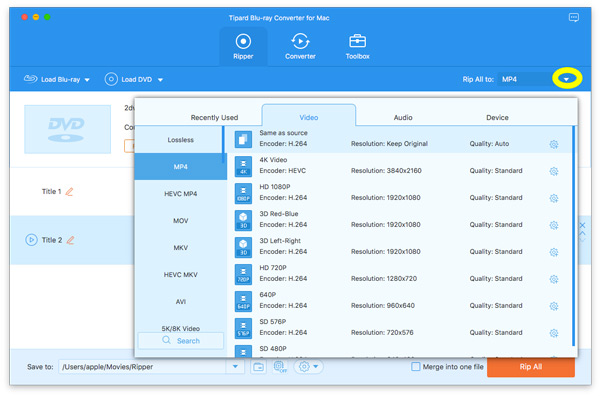The image size is (600, 396).
Task: Switch to the Video tab
Action: click(308, 116)
